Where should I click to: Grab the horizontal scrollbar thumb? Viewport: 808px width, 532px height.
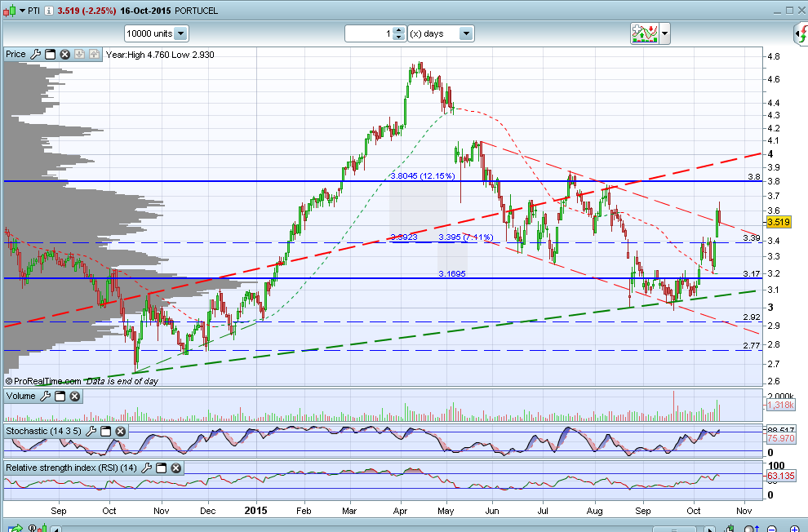(x=674, y=530)
